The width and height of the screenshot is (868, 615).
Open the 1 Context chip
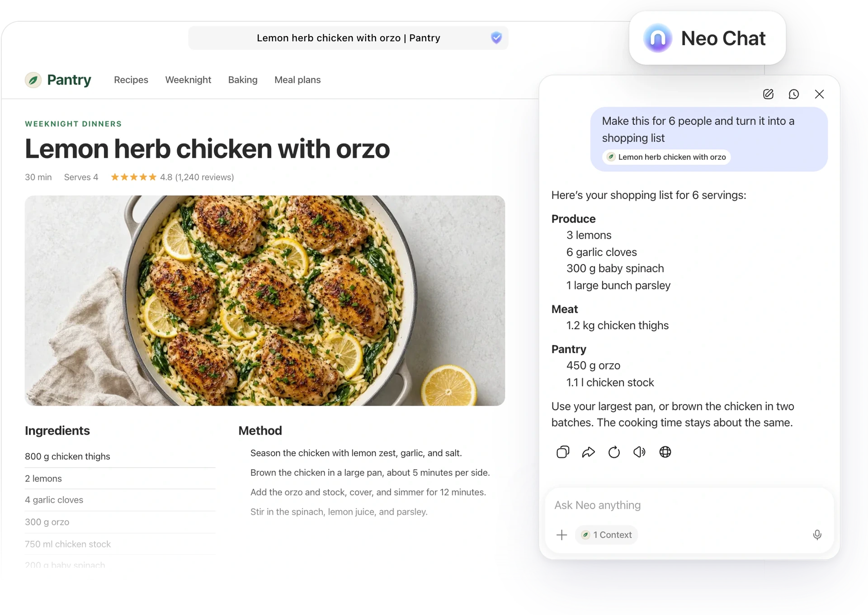(x=607, y=535)
